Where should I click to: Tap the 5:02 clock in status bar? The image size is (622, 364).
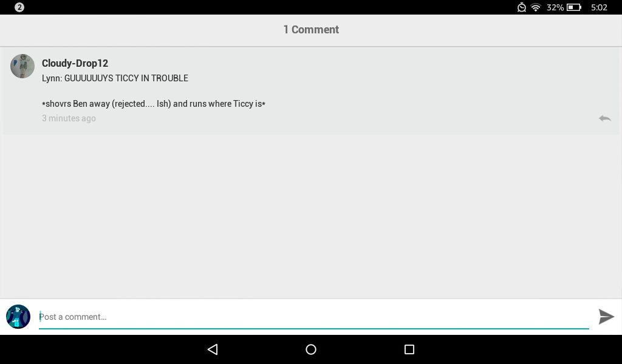(x=599, y=7)
